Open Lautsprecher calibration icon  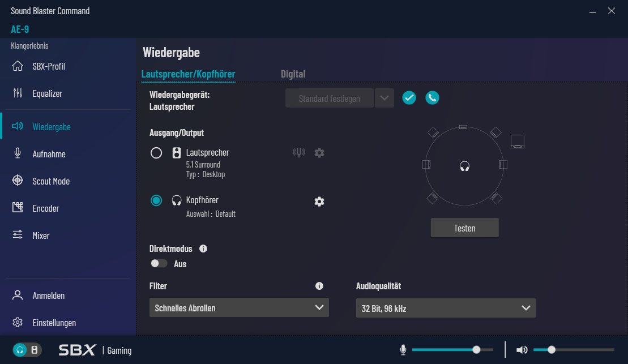click(x=299, y=153)
